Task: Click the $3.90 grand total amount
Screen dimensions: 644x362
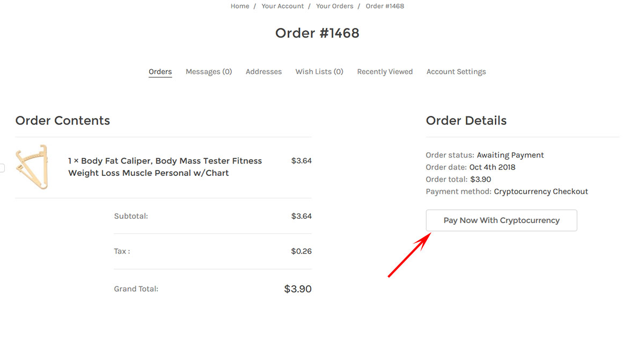Action: pos(298,289)
